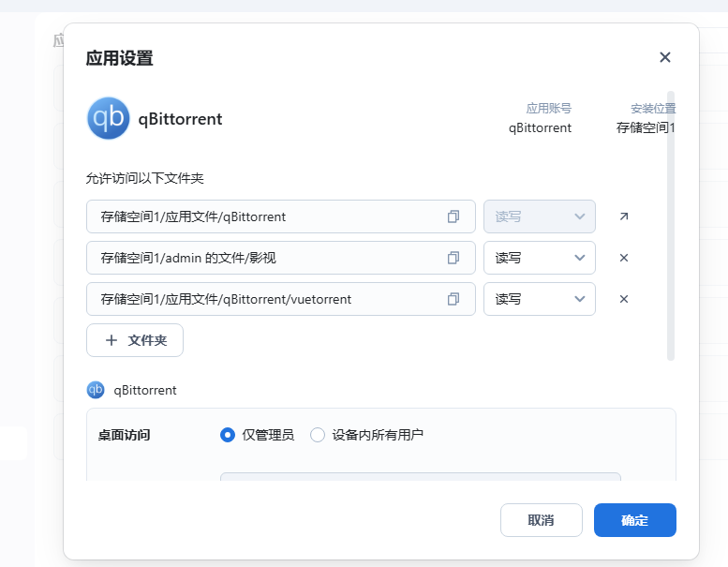728x567 pixels.
Task: Click the small qBittorrent icon above 桌面访问
Action: point(96,390)
